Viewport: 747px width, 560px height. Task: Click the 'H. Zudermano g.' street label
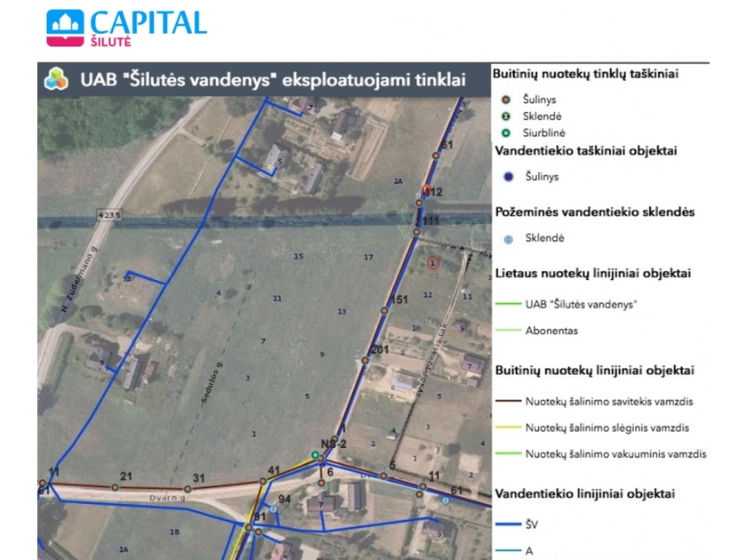click(78, 278)
